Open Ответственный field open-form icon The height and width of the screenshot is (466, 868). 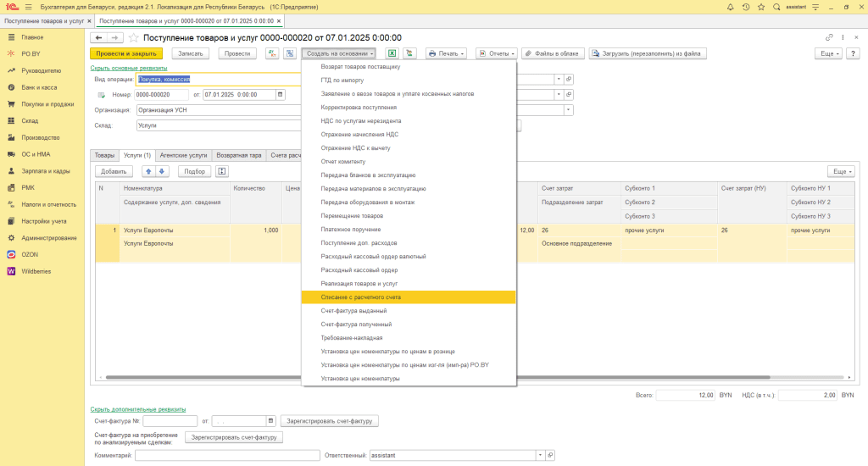pyautogui.click(x=550, y=456)
